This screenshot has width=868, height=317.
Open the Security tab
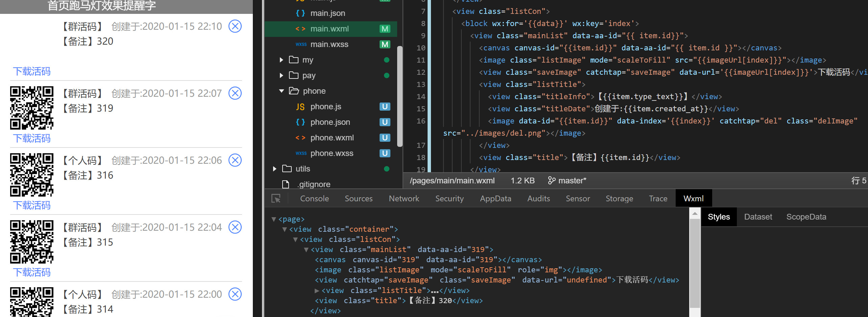[x=450, y=199]
